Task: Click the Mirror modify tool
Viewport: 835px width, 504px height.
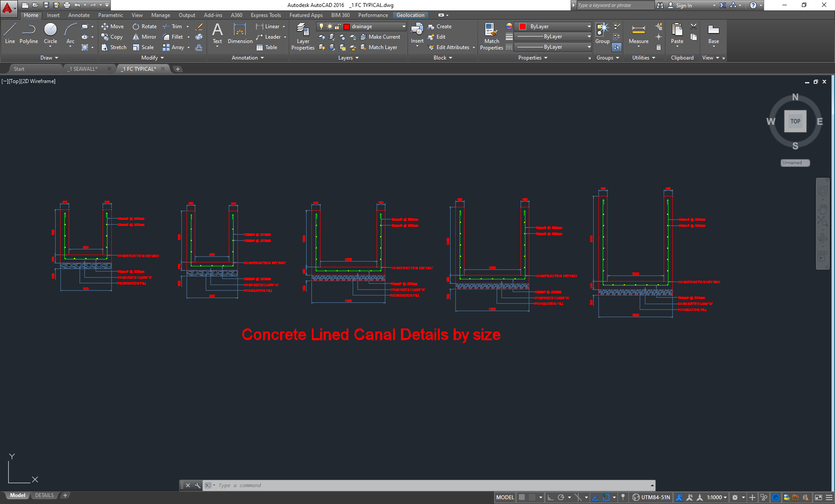Action: (144, 37)
